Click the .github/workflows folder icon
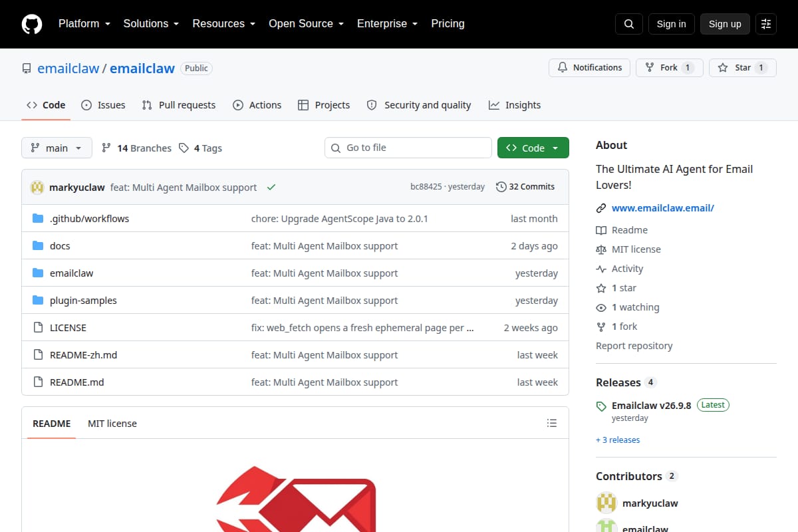Screen dimensions: 798x532 click(38, 219)
